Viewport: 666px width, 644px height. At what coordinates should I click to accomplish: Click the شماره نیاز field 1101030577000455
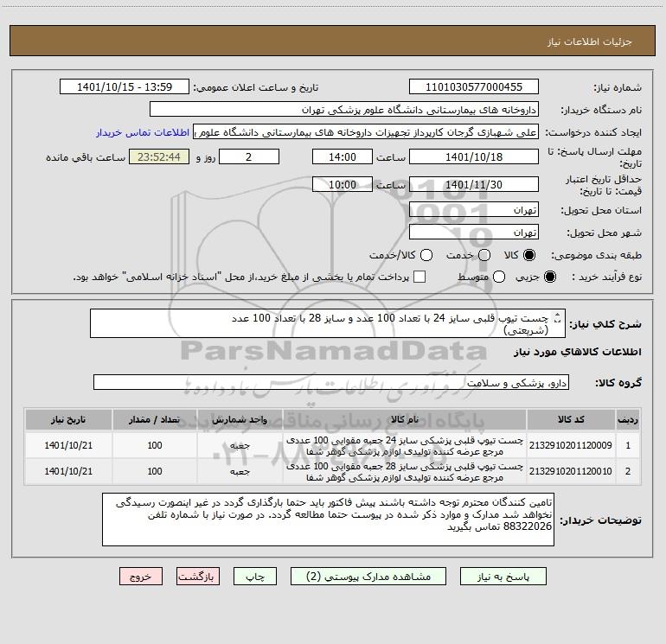(474, 87)
